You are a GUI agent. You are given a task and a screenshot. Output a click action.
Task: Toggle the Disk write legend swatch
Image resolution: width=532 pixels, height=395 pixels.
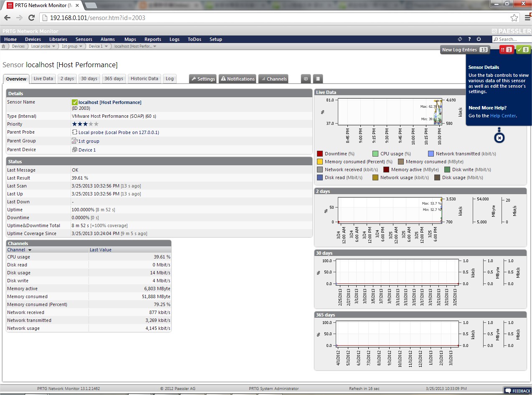[447, 170]
